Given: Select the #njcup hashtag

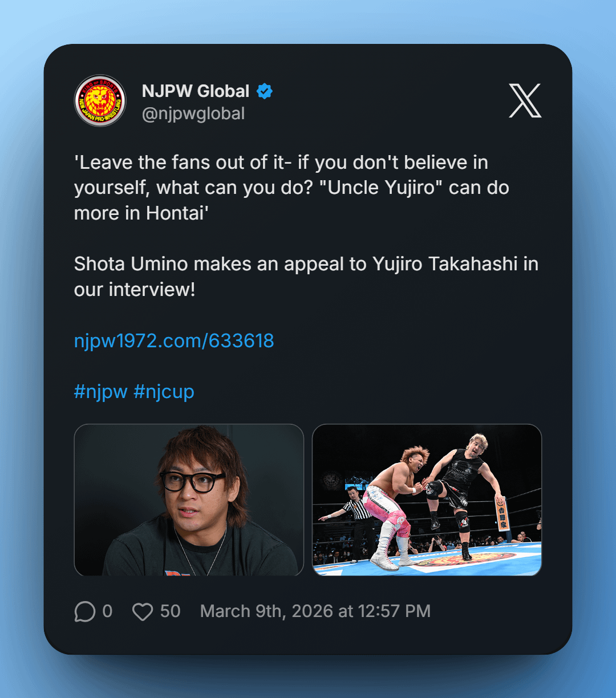Looking at the screenshot, I should click(164, 392).
